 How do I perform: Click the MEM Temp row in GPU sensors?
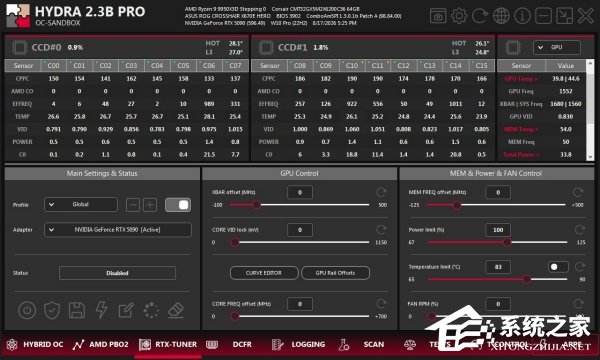click(x=541, y=129)
